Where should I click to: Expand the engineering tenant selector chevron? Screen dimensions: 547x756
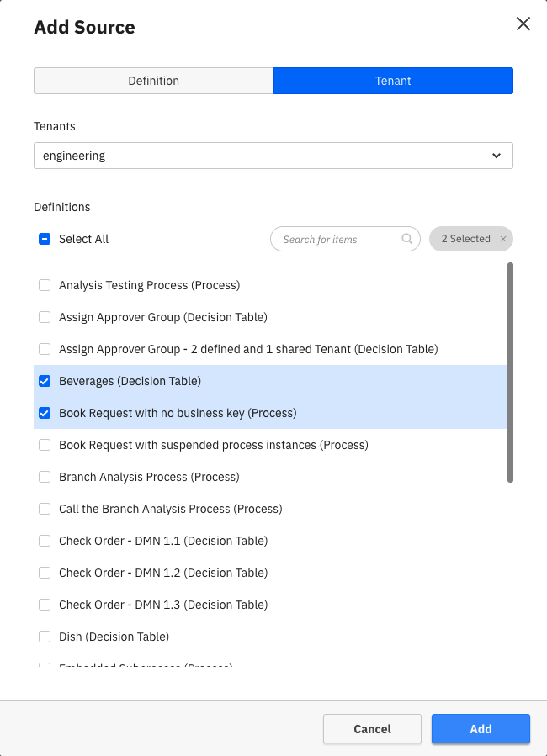point(498,156)
